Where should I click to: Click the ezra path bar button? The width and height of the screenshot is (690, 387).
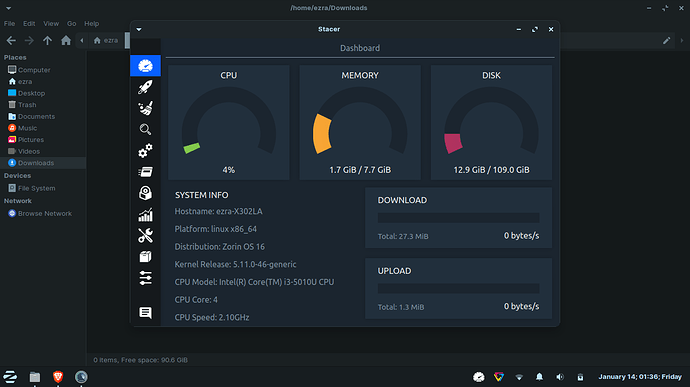tap(106, 41)
